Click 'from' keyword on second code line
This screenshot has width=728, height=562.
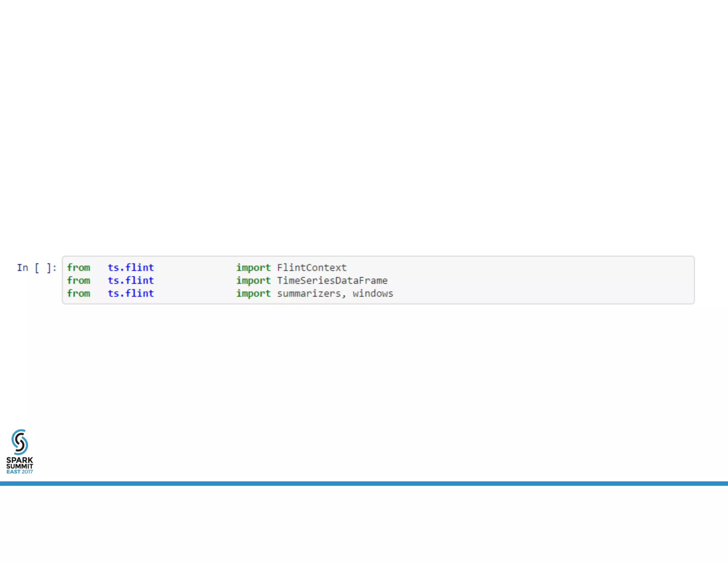(79, 280)
